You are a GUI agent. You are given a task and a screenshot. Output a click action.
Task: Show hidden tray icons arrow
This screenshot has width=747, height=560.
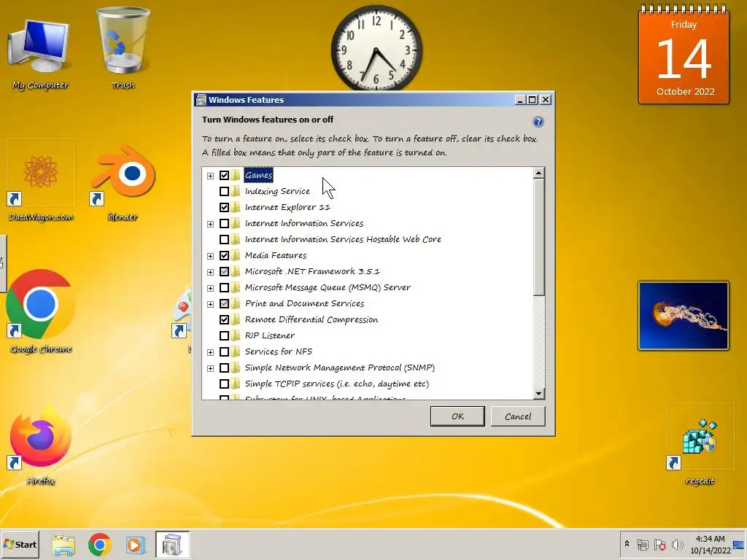point(627,544)
